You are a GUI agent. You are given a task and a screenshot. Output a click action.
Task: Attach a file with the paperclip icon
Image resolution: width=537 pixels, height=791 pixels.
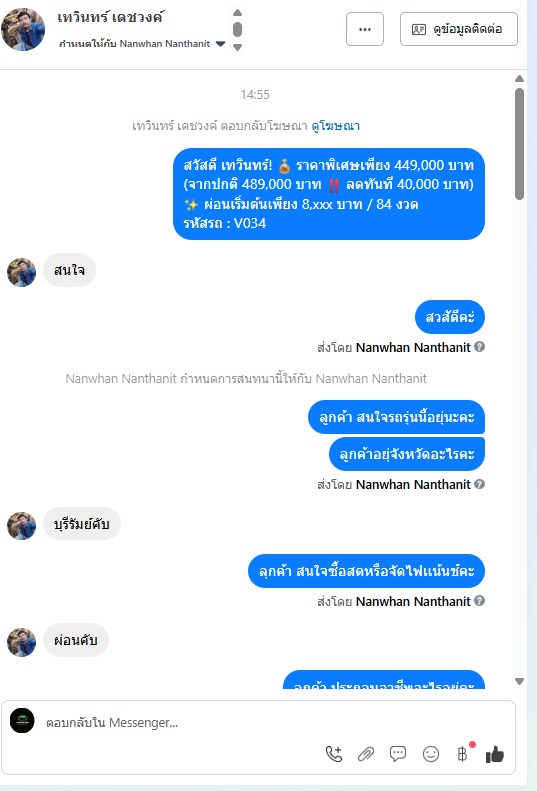click(x=365, y=754)
